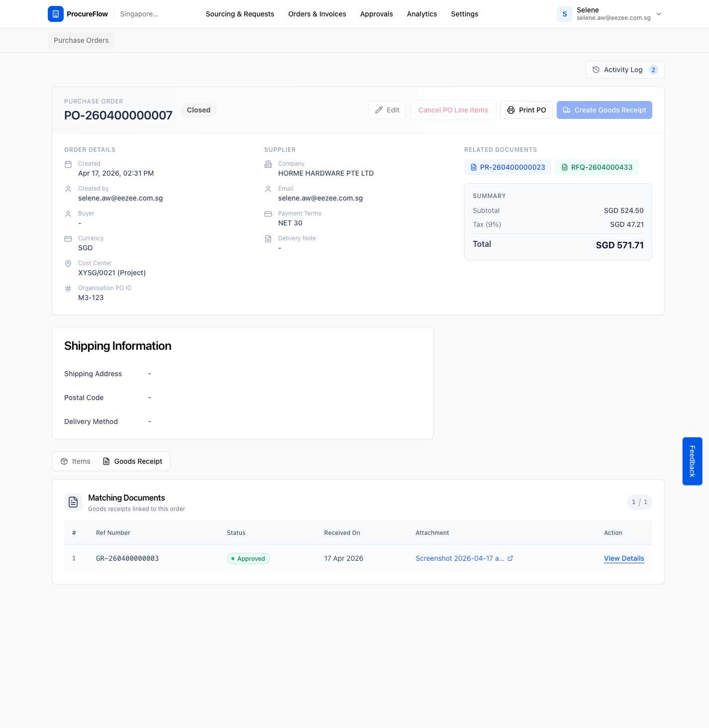Select the Goods Receipt tab
Viewport: 709px width, 728px height.
pyautogui.click(x=132, y=461)
